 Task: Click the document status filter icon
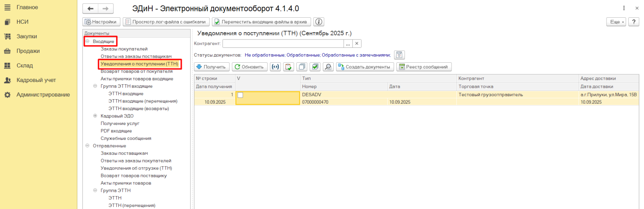[399, 55]
